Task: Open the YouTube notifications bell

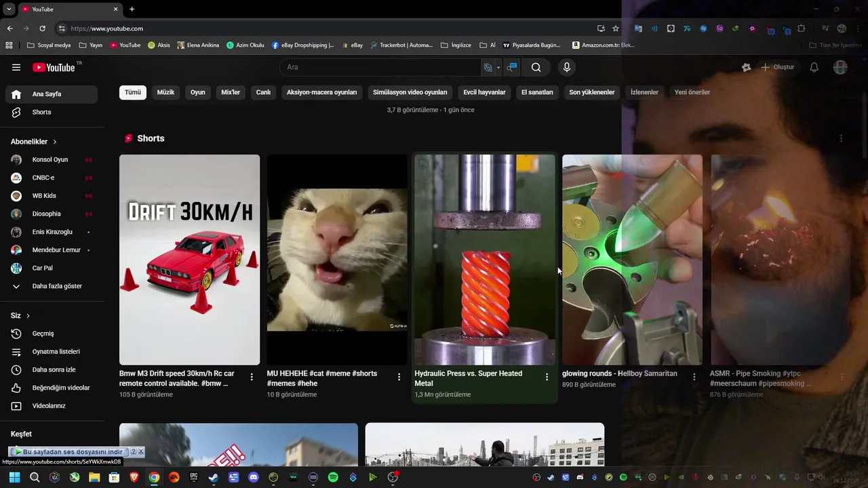Action: point(814,67)
